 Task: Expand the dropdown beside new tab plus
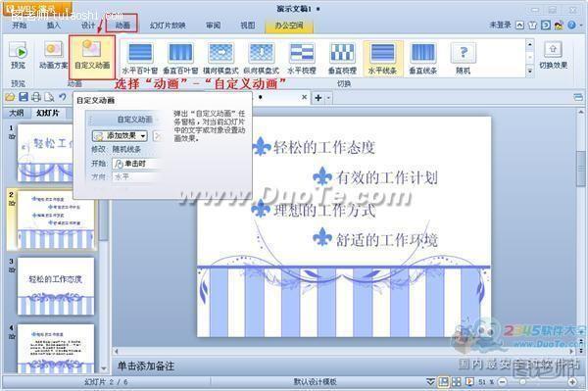[328, 98]
